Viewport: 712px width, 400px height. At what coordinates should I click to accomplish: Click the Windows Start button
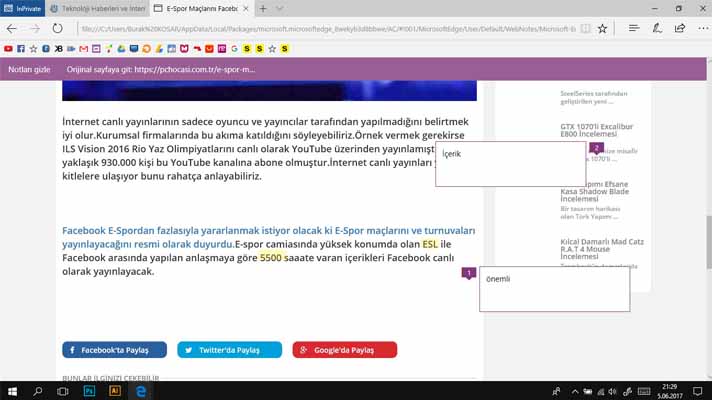click(x=12, y=391)
